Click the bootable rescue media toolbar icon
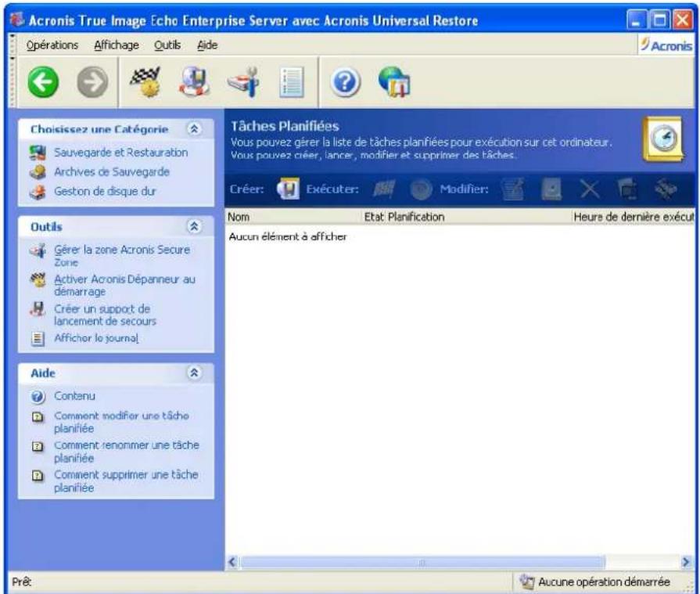 coord(195,81)
